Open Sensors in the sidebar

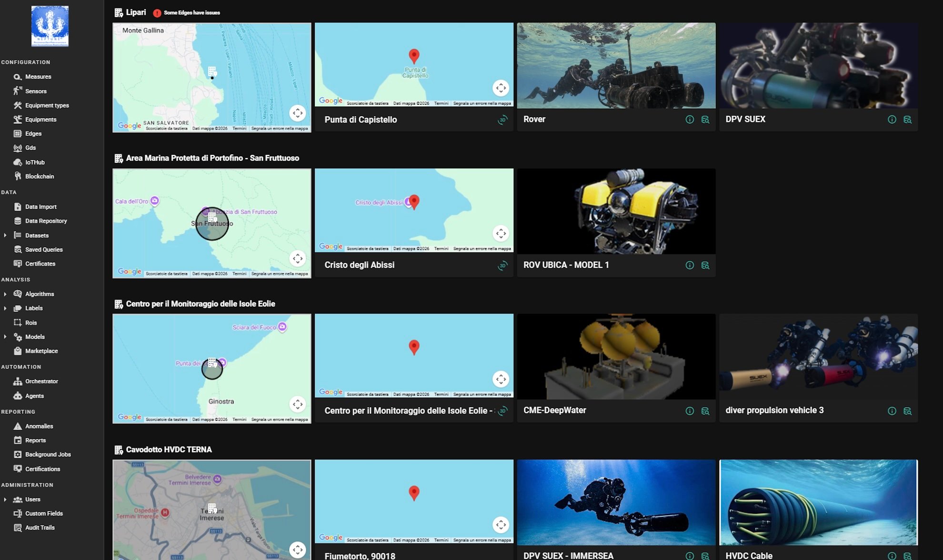click(36, 91)
